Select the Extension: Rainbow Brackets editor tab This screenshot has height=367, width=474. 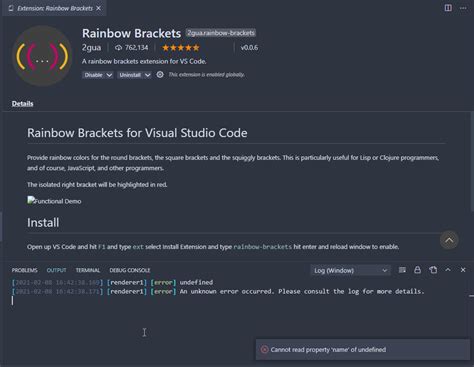54,8
